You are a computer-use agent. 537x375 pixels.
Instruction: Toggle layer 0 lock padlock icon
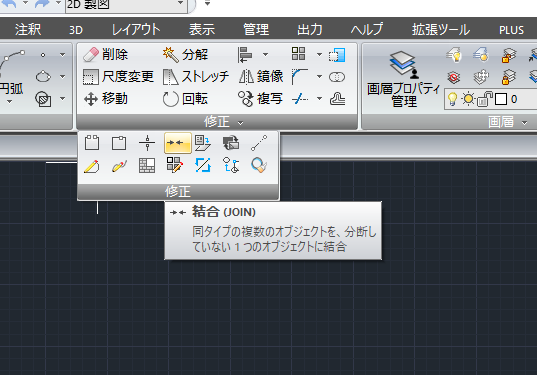coord(484,99)
